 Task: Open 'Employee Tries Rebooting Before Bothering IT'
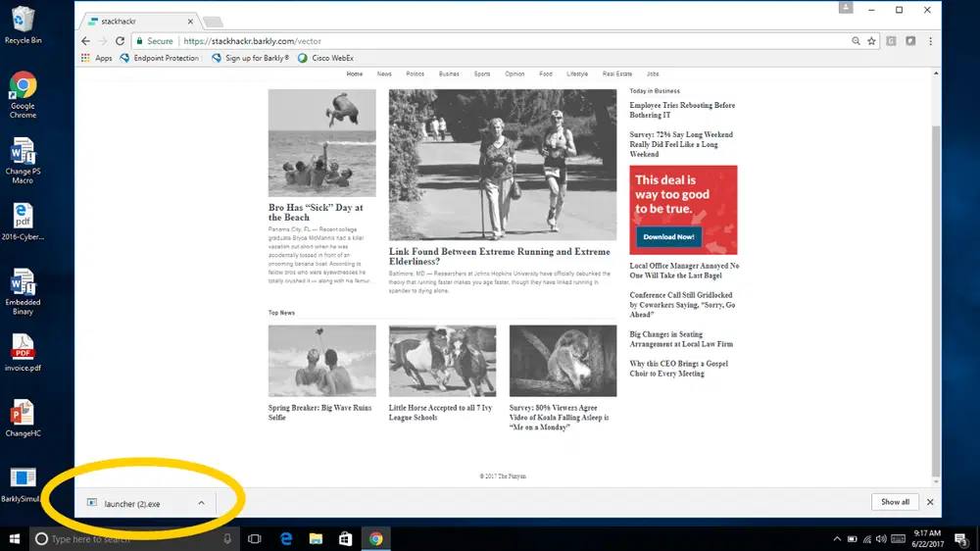tap(682, 110)
